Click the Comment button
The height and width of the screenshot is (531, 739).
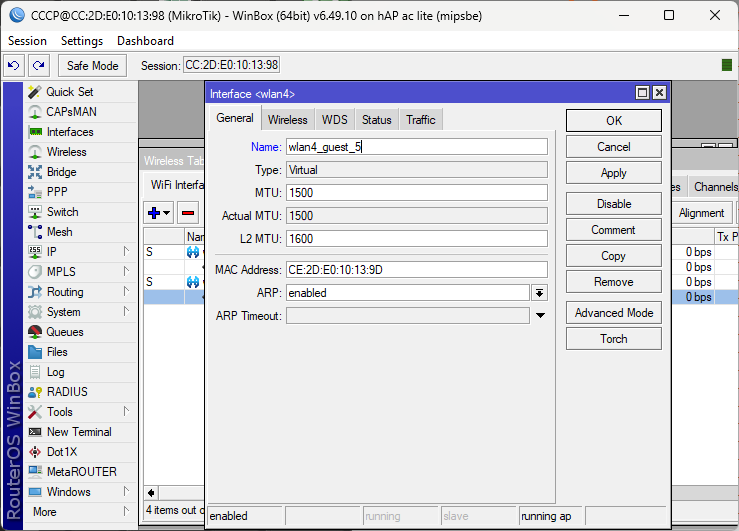[x=614, y=230]
